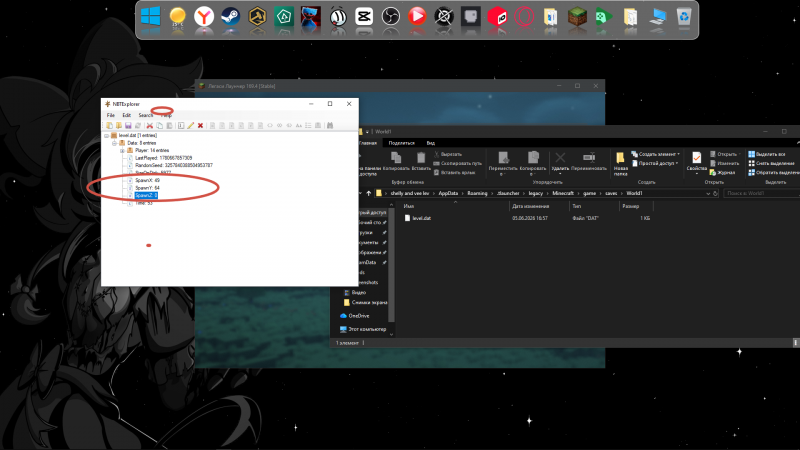Image resolution: width=800 pixels, height=450 pixels.
Task: Click the Rename tag icon in NBTExplorer
Action: (181, 126)
